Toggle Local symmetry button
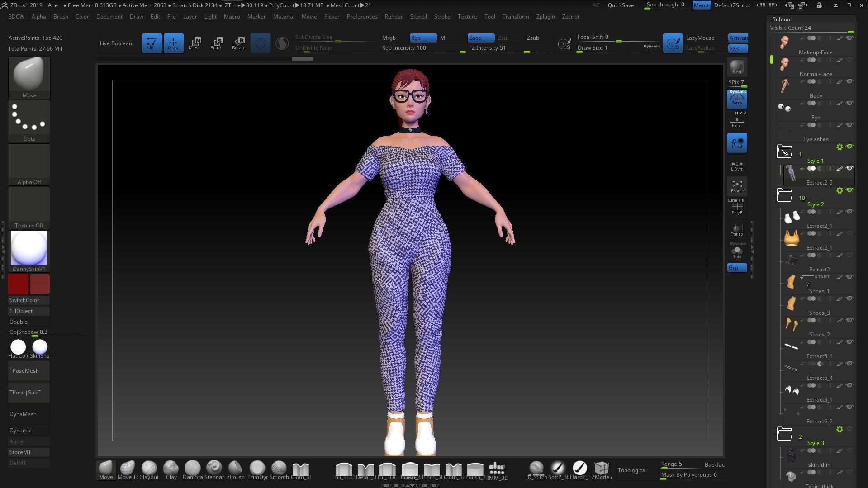Image resolution: width=868 pixels, height=488 pixels. 737,142
